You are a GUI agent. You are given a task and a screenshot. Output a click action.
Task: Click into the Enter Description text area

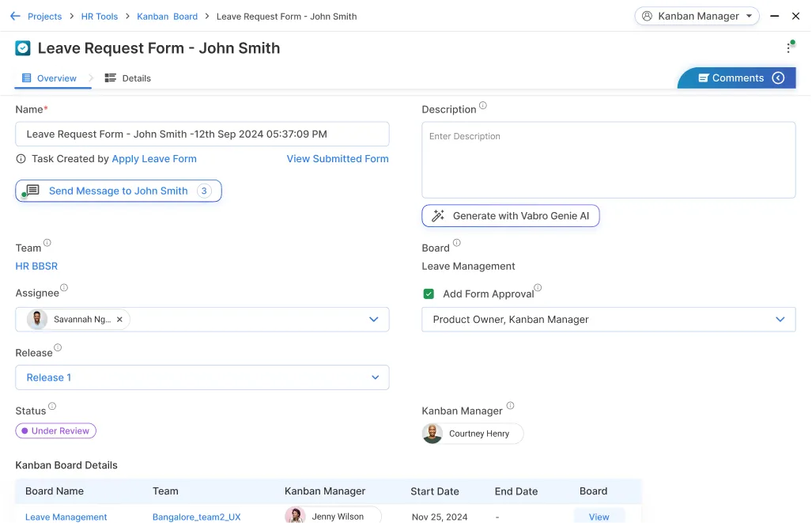click(x=608, y=160)
